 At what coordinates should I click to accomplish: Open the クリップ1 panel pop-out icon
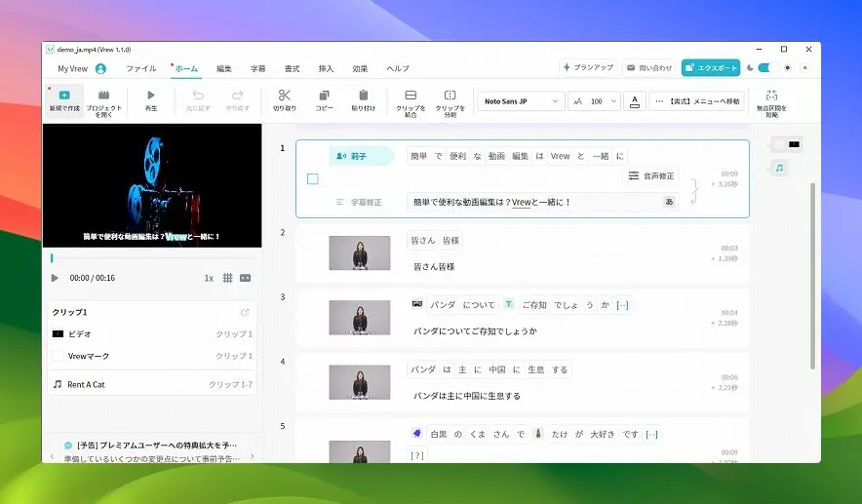(245, 312)
